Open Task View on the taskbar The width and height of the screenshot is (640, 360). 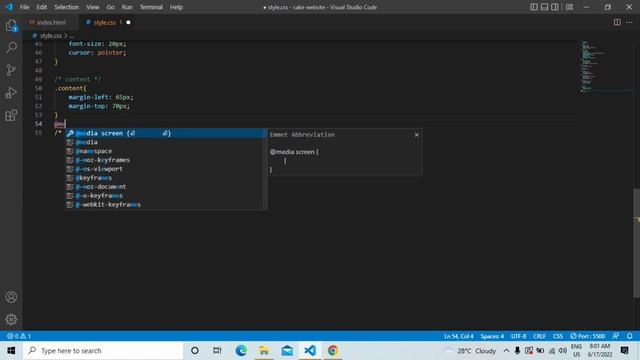217,351
